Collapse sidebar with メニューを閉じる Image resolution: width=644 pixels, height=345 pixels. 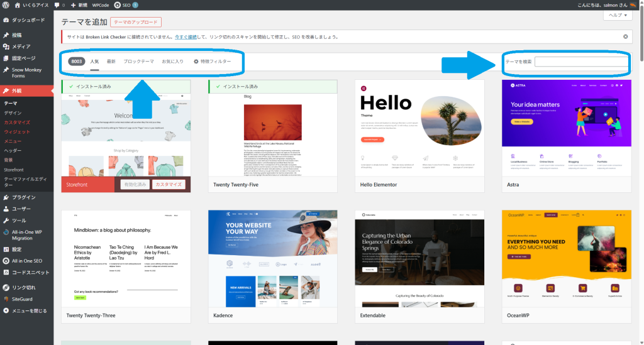(x=6, y=310)
